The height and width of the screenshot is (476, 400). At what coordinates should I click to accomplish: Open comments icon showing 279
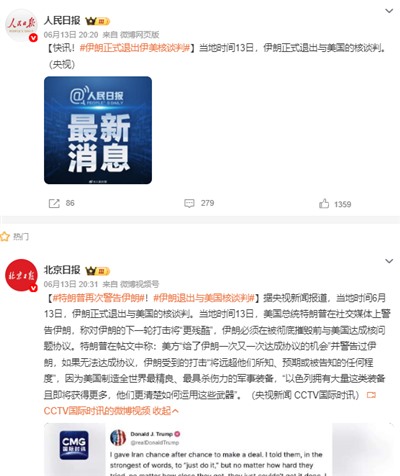pos(189,203)
